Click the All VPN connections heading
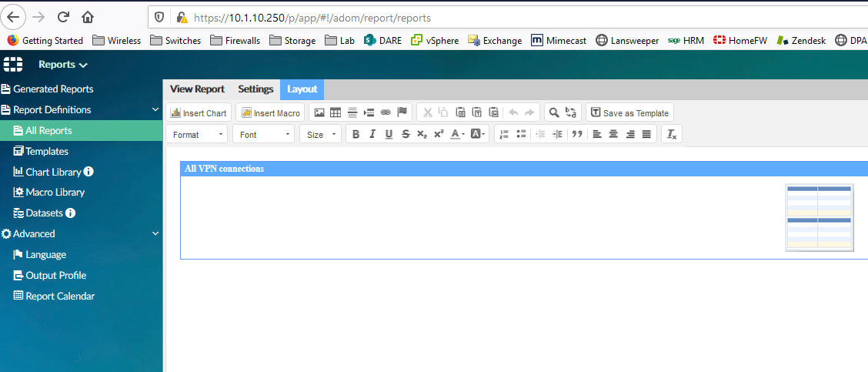Image resolution: width=868 pixels, height=372 pixels. tap(224, 169)
